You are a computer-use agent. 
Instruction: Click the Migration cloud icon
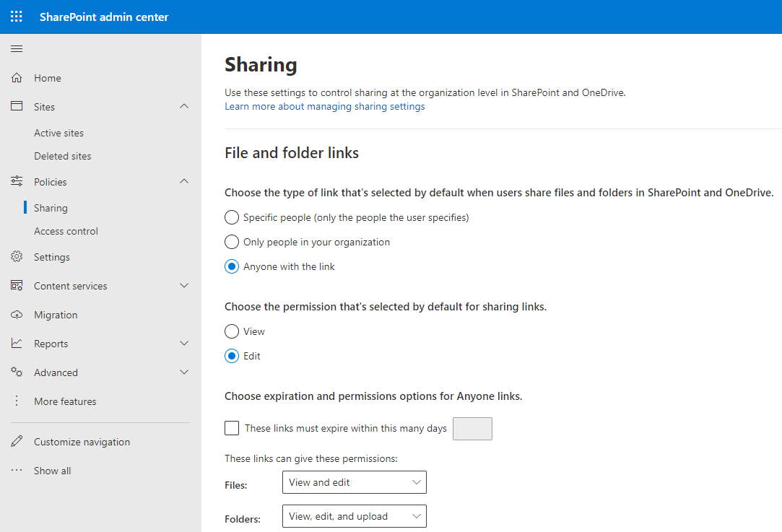pos(17,315)
